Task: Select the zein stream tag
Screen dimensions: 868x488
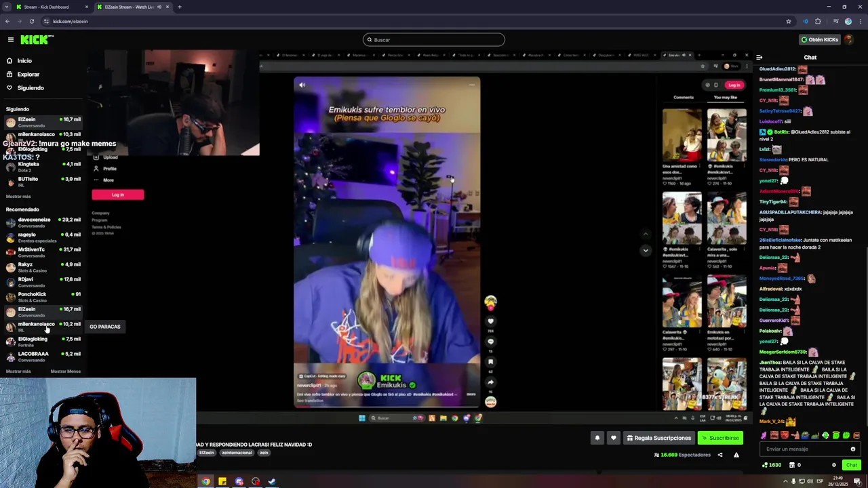Action: click(264, 453)
